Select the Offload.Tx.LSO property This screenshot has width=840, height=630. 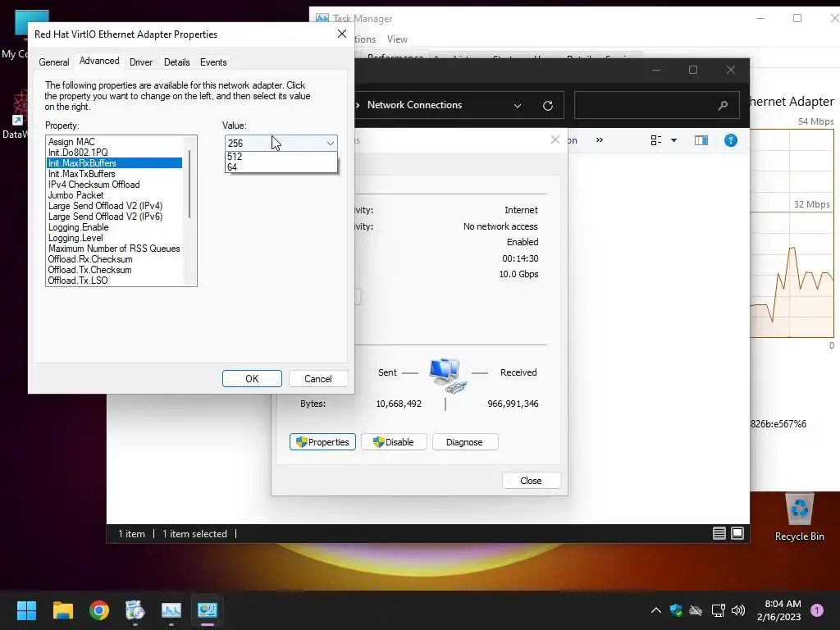115,281
